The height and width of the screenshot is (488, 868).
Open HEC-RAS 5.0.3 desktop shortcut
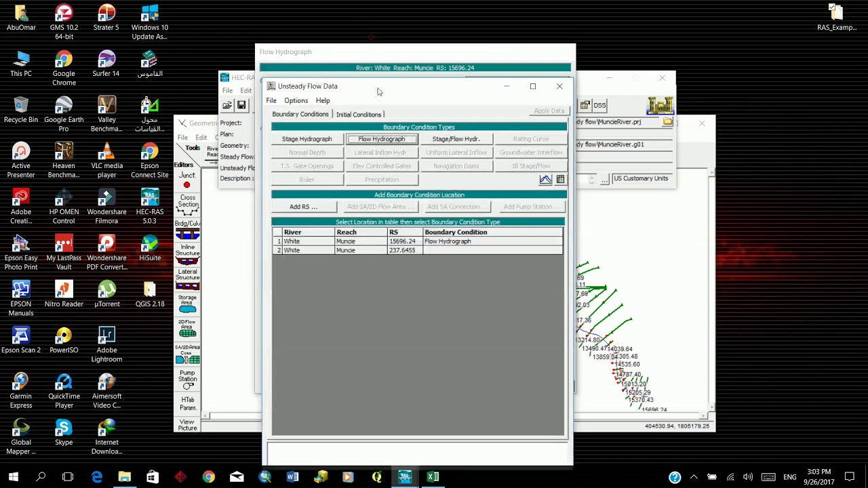(x=149, y=206)
